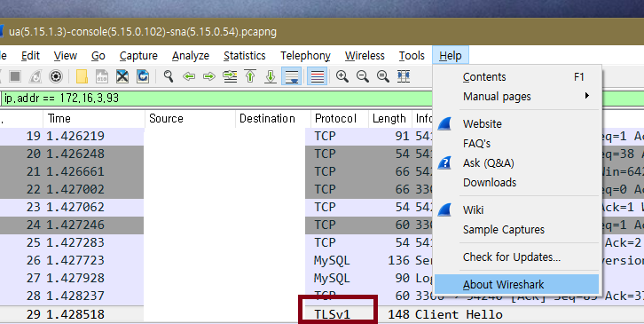Click the go to specified packet icon
644x324 pixels.
point(230,76)
